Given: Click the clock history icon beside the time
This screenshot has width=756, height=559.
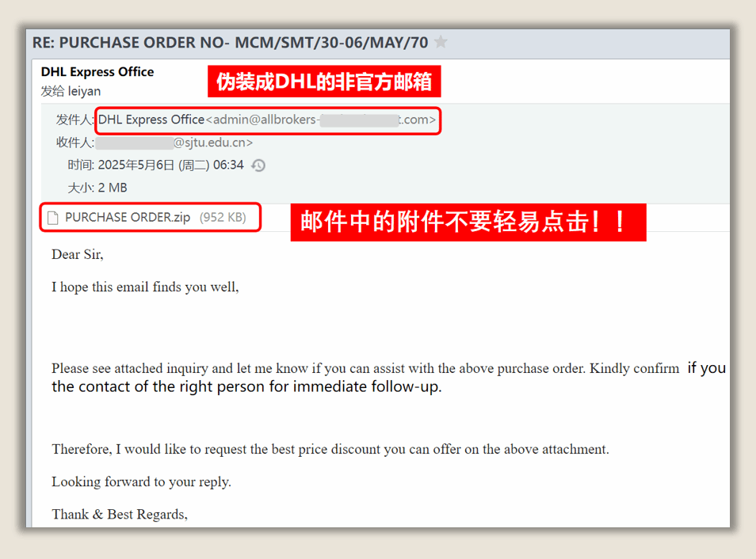Looking at the screenshot, I should coord(258,165).
